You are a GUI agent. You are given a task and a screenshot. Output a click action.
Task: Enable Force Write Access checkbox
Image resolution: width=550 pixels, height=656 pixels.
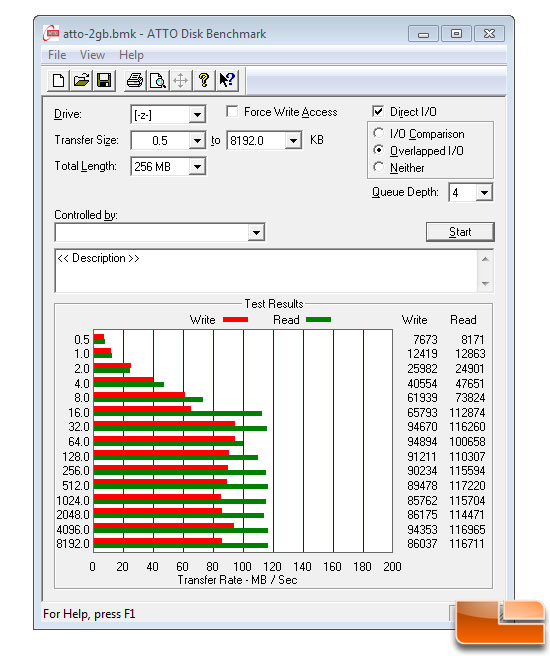(x=232, y=112)
